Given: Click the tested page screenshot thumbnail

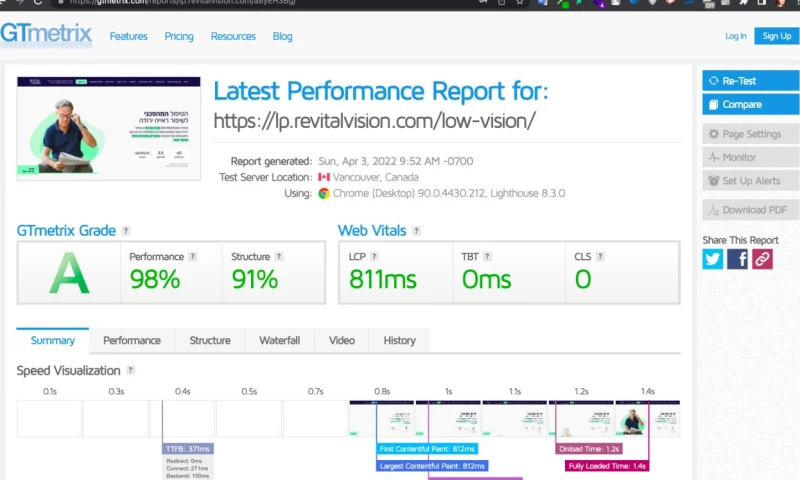Looking at the screenshot, I should 108,127.
